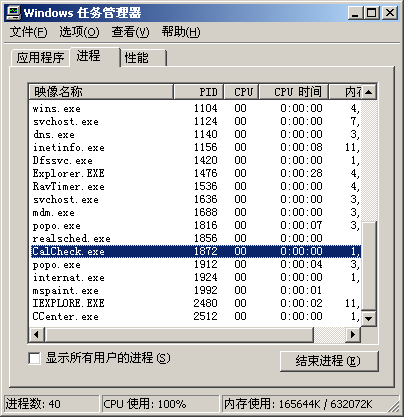The width and height of the screenshot is (404, 417).
Task: Maximize the Task Manager window
Action: [x=371, y=13]
